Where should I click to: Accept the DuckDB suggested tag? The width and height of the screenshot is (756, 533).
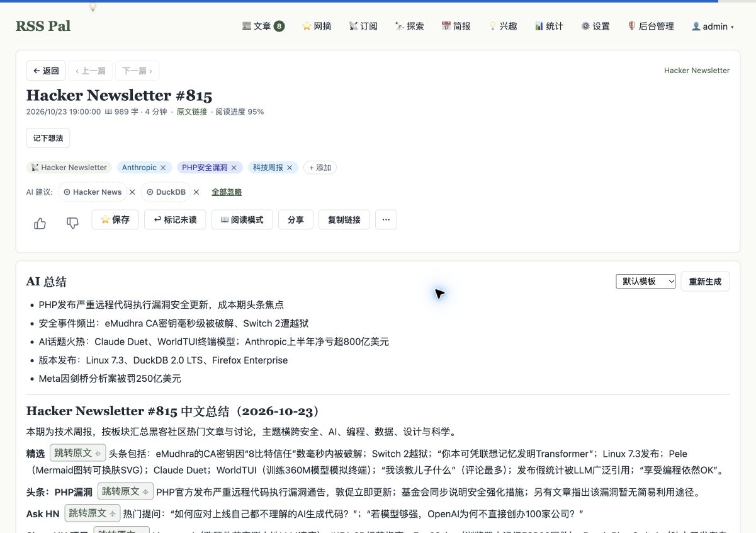pos(166,192)
